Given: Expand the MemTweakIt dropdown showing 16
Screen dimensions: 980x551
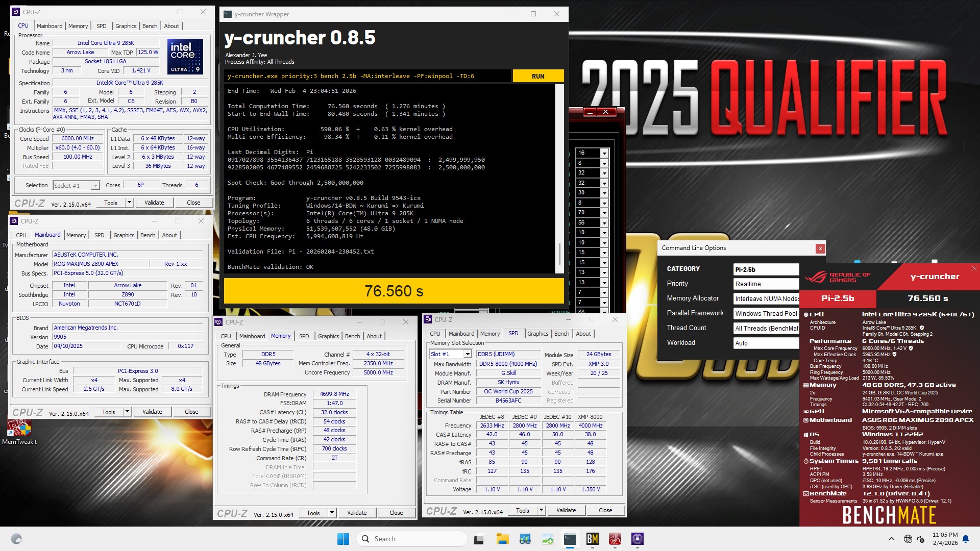Looking at the screenshot, I should [x=604, y=153].
